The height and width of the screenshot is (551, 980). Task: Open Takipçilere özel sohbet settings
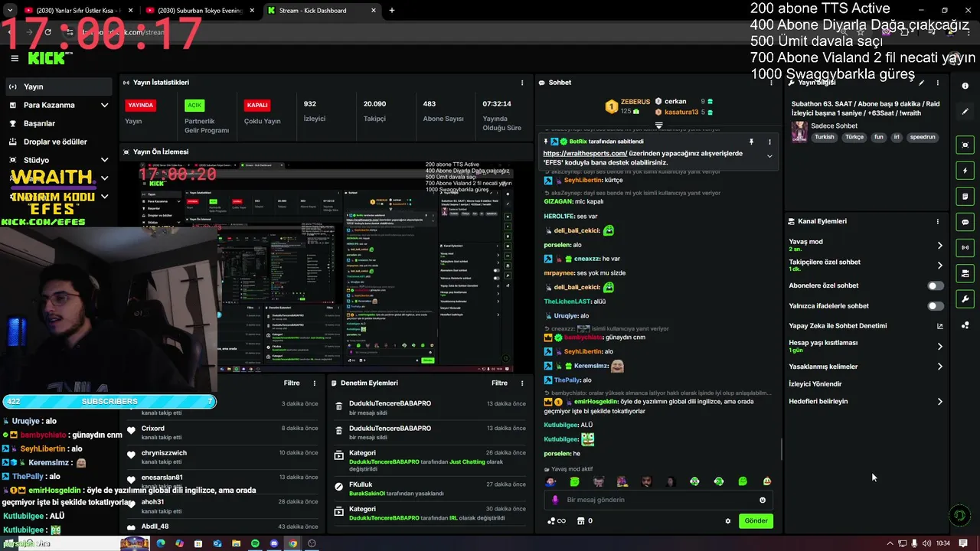pos(866,265)
